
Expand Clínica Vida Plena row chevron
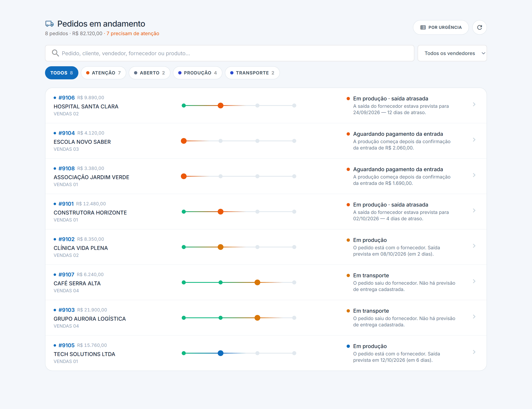point(474,246)
